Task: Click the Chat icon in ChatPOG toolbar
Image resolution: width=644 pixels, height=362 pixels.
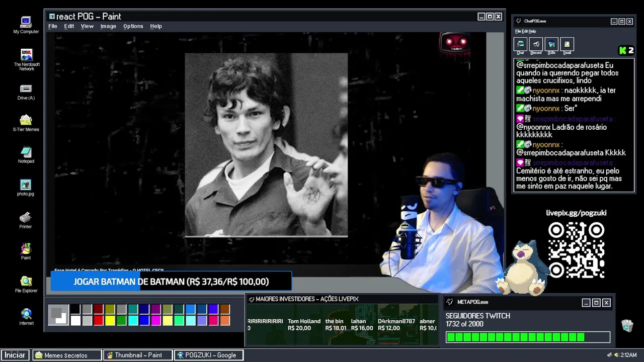Action: [521, 45]
